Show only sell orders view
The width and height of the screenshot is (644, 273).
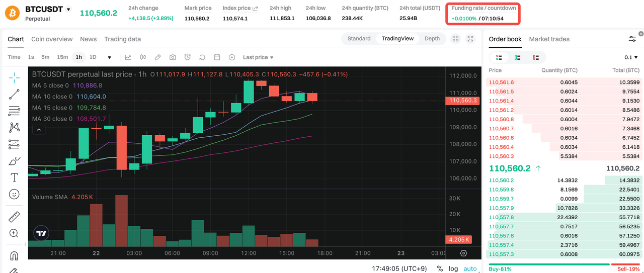point(536,57)
